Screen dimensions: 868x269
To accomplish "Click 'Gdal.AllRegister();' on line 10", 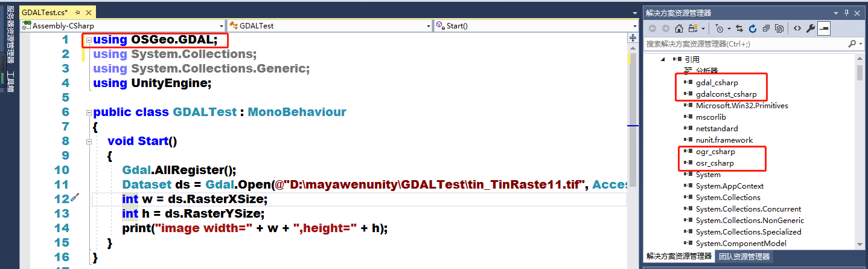I will pyautogui.click(x=179, y=170).
